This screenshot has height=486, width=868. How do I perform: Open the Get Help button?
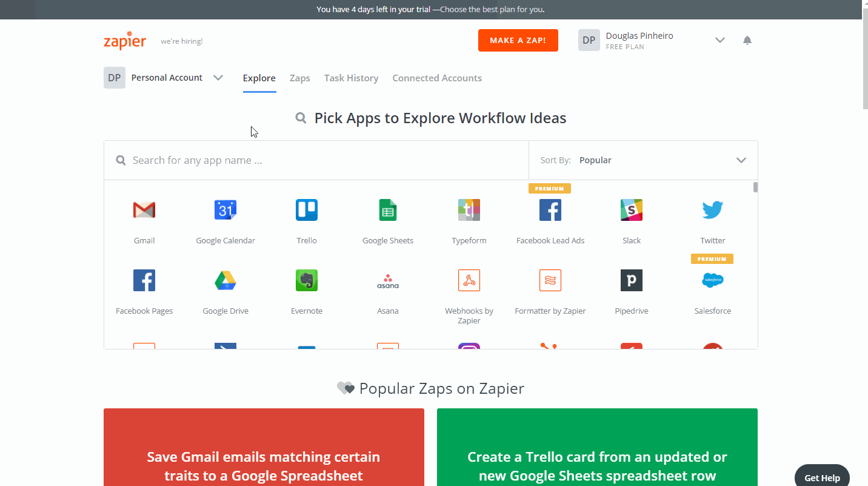(x=822, y=478)
